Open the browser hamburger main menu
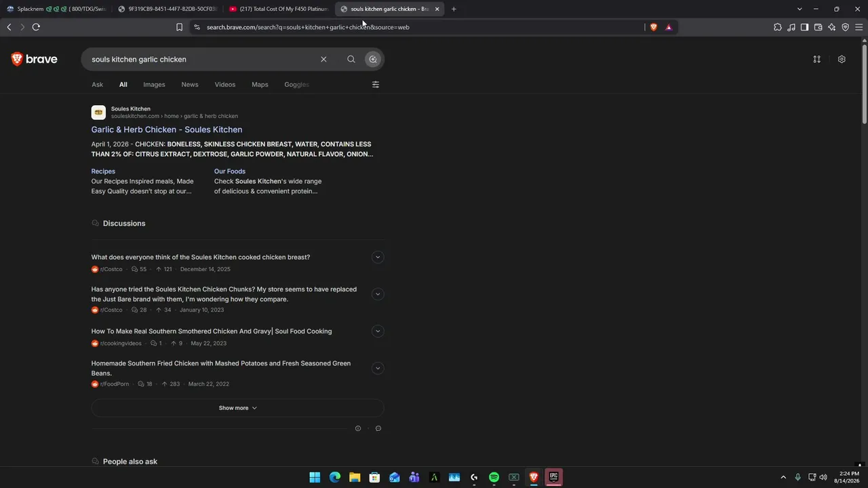The image size is (868, 488). pyautogui.click(x=859, y=27)
